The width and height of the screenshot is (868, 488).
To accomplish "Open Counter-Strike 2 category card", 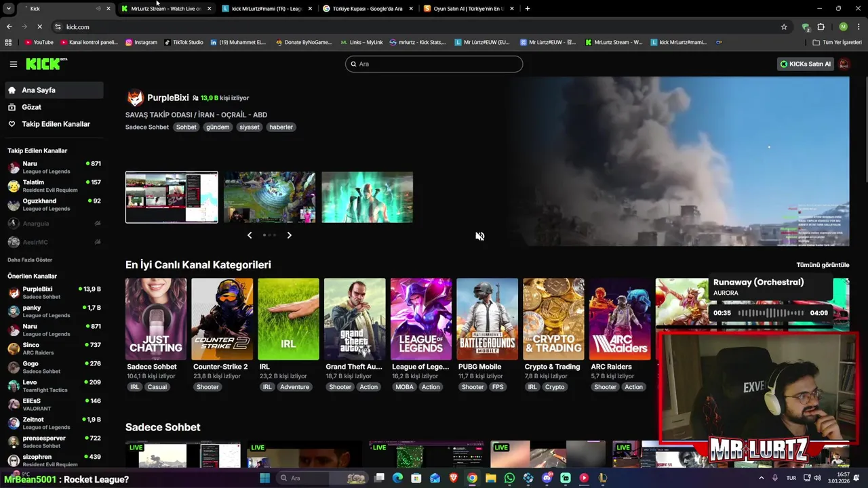I will (x=222, y=319).
